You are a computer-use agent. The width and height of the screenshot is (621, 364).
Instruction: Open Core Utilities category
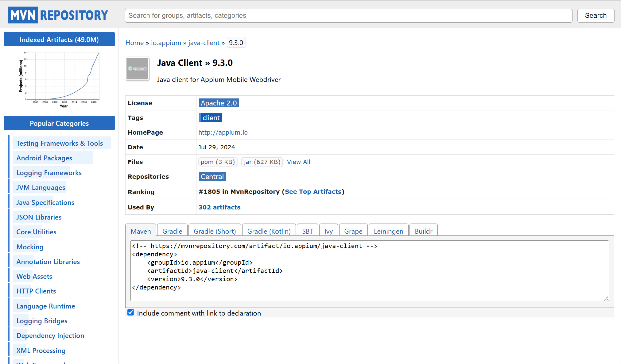[37, 232]
